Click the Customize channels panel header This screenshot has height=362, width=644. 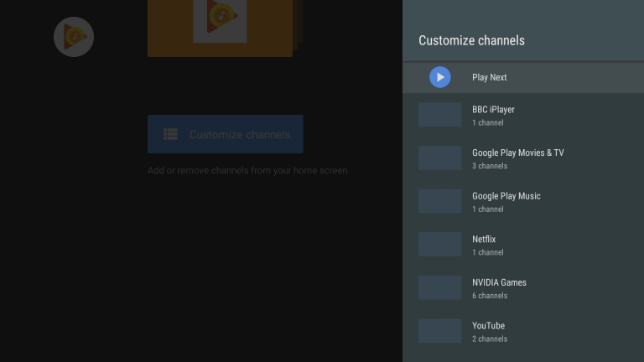(x=471, y=40)
